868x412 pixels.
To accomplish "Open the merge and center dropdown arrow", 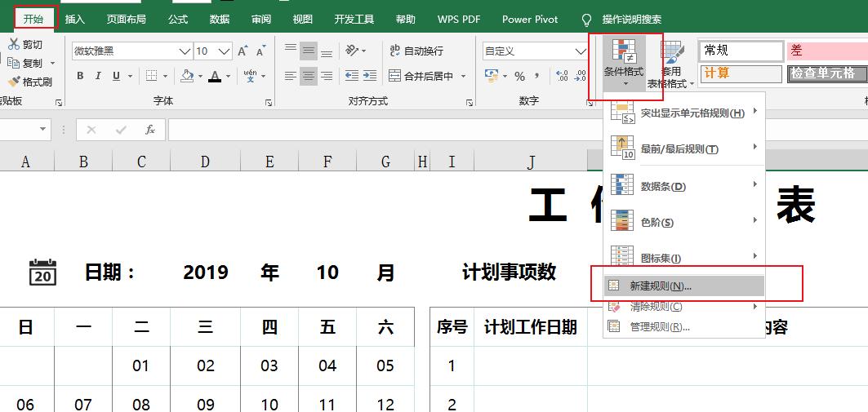I will (x=464, y=77).
